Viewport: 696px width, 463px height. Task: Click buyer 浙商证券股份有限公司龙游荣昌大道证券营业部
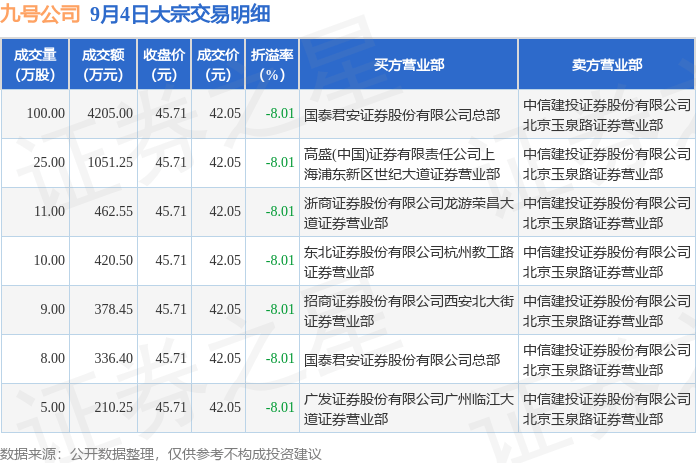pyautogui.click(x=409, y=213)
